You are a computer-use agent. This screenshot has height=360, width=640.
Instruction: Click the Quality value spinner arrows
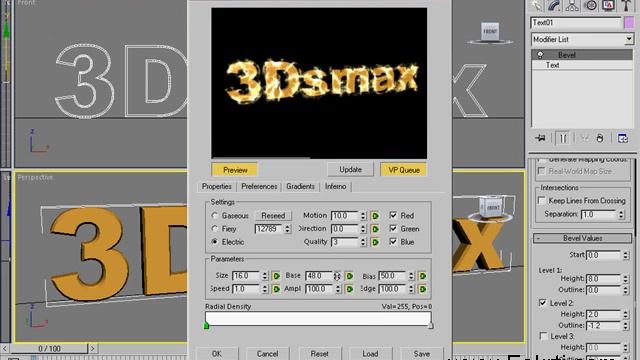[x=363, y=242]
